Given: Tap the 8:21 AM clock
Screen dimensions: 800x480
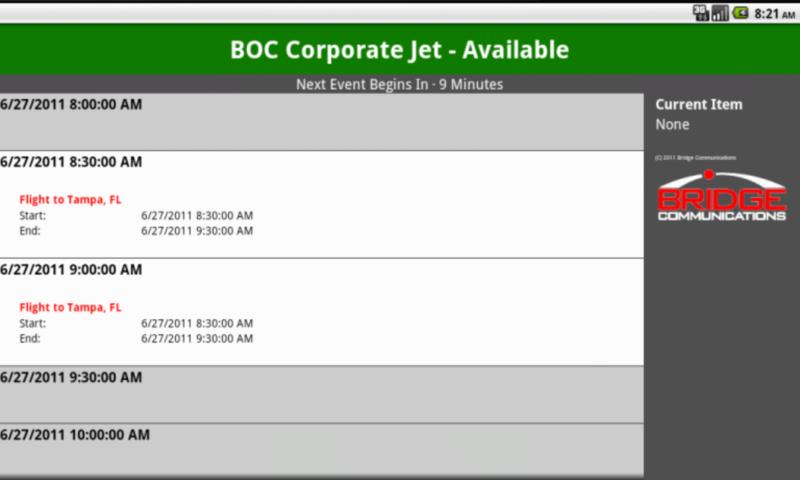Looking at the screenshot, I should [x=774, y=14].
